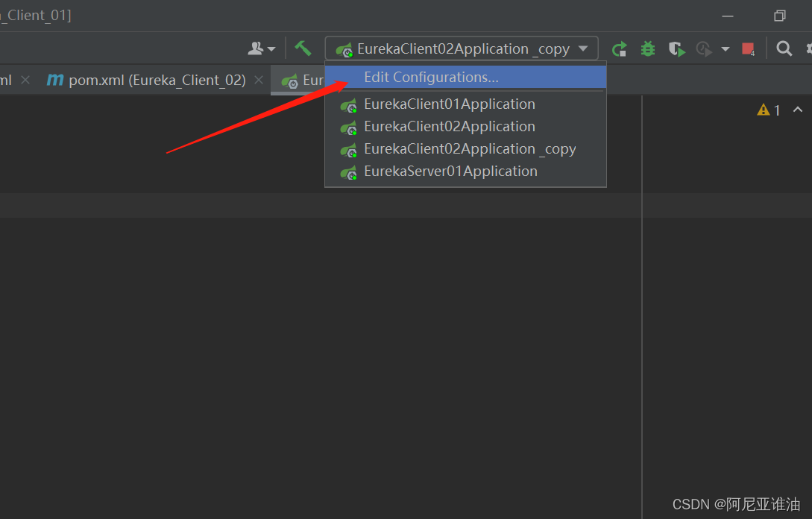Minimize the IDE window

[728, 16]
